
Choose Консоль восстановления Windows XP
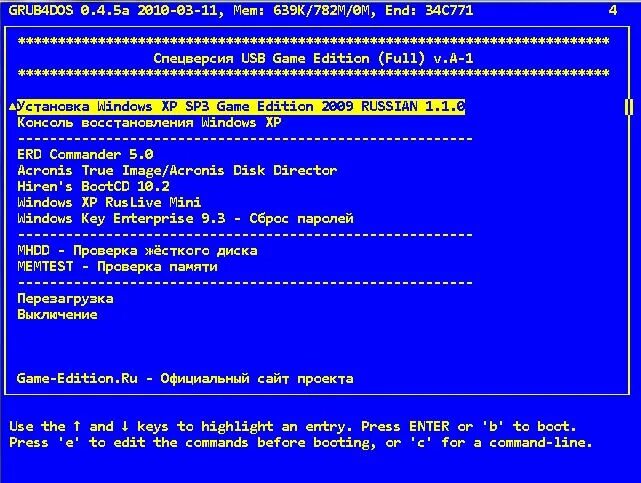pos(149,123)
